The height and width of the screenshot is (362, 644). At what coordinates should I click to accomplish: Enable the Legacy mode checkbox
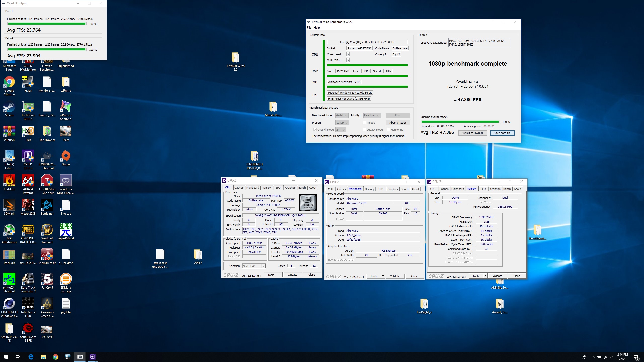pos(364,130)
